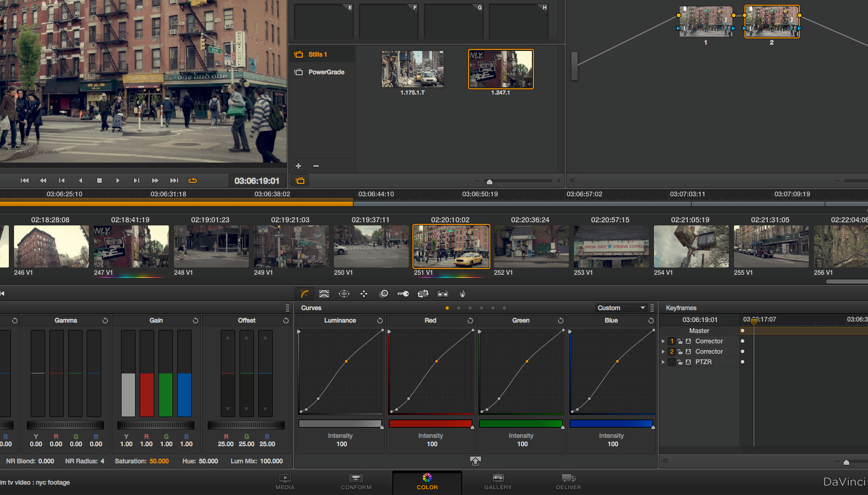Image resolution: width=868 pixels, height=495 pixels.
Task: Open the Stereoscopic 3D glasses icon
Action: pyautogui.click(x=442, y=293)
